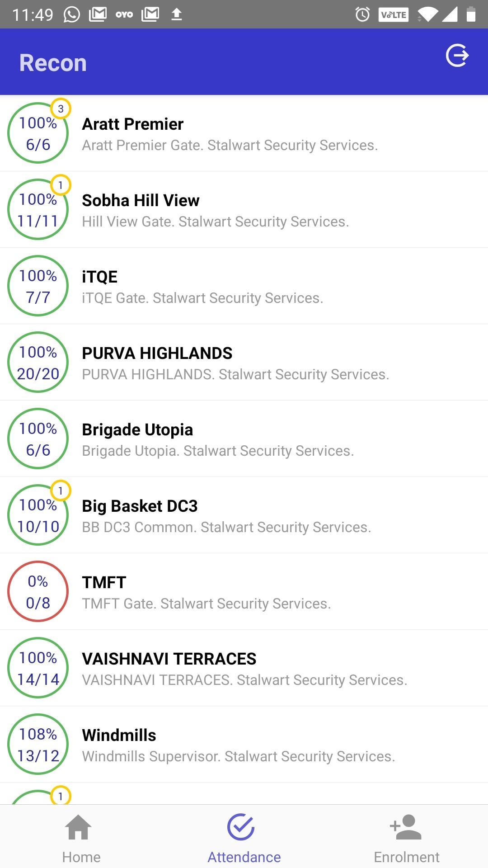Image resolution: width=488 pixels, height=868 pixels.
Task: Open the Home tab icon
Action: [79, 827]
